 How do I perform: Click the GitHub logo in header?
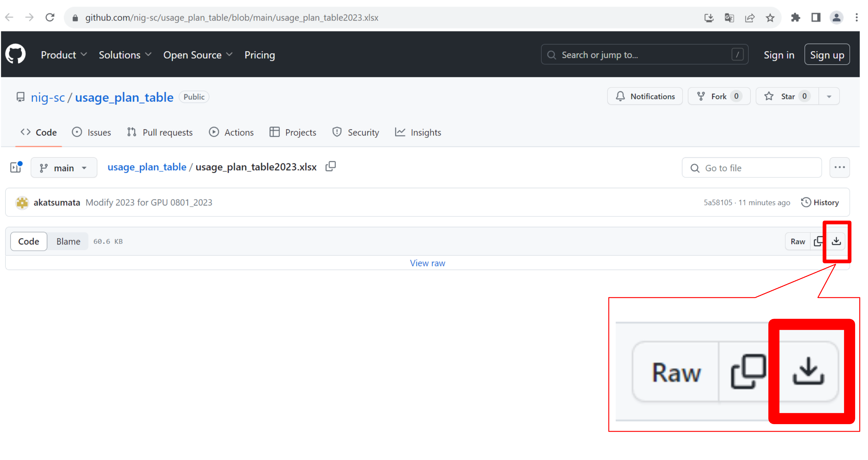coord(15,54)
